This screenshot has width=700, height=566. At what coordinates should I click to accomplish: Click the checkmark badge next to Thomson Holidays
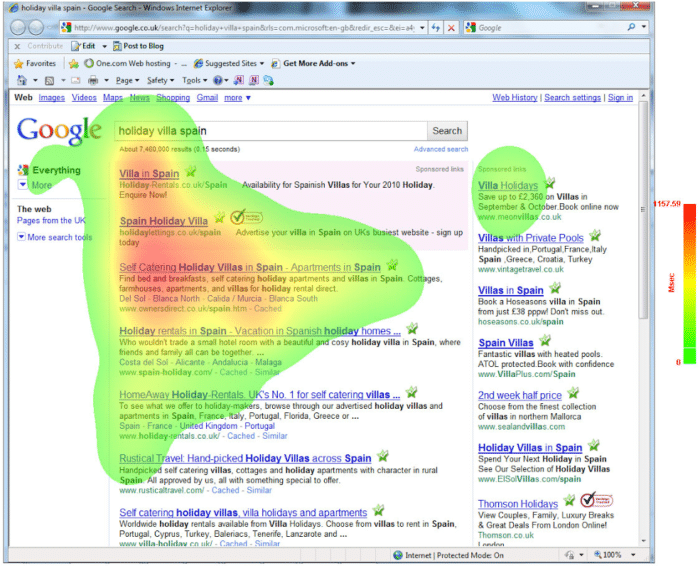pos(596,500)
